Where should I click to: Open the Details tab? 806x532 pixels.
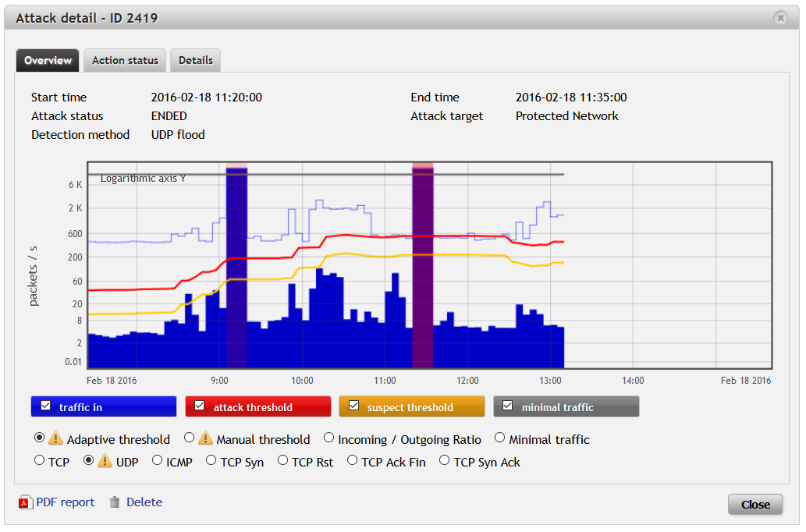click(x=195, y=60)
